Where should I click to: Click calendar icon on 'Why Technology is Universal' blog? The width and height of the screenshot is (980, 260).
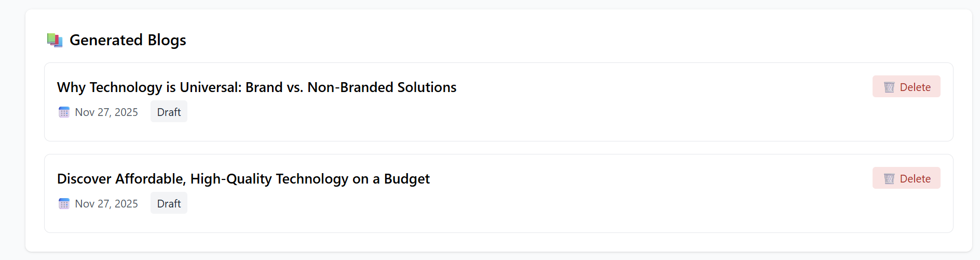pos(64,112)
